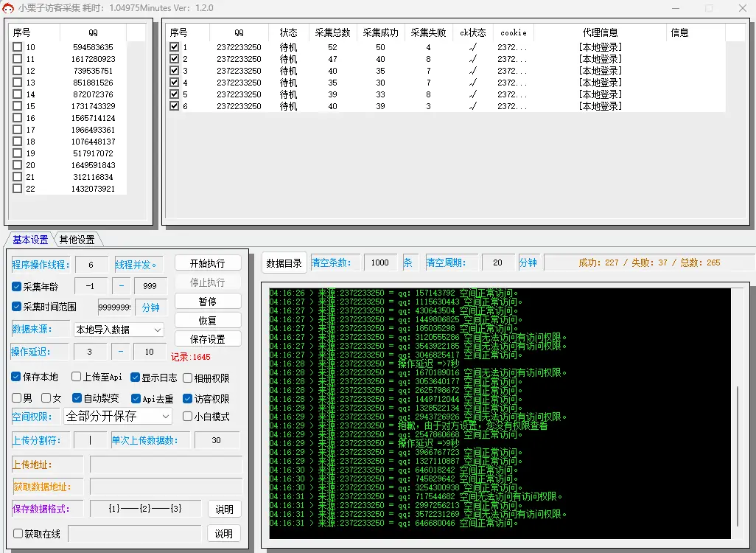Toggle the Api去重 checkbox

click(x=136, y=399)
